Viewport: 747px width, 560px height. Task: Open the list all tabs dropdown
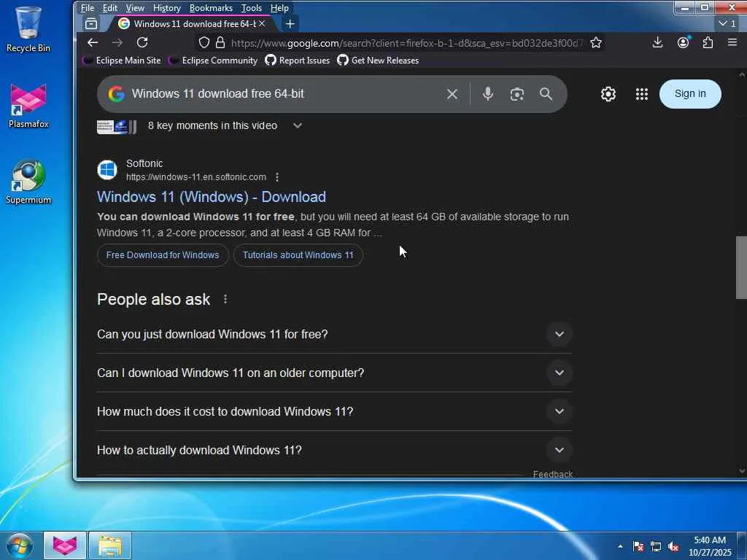pos(727,23)
